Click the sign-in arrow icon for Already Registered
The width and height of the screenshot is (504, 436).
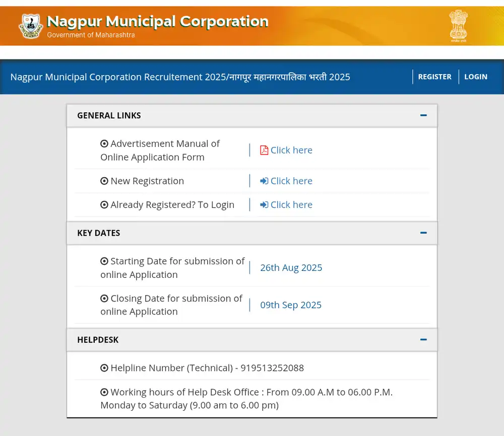tap(264, 204)
